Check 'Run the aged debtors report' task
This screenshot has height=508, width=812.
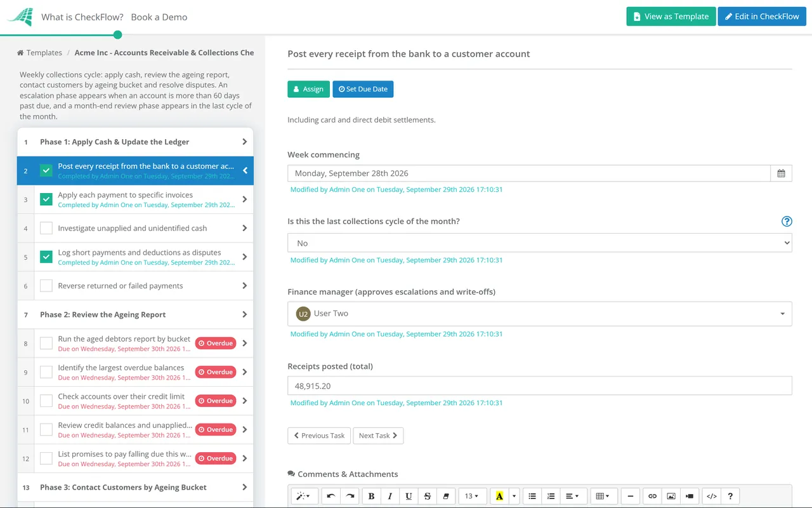[x=46, y=344]
